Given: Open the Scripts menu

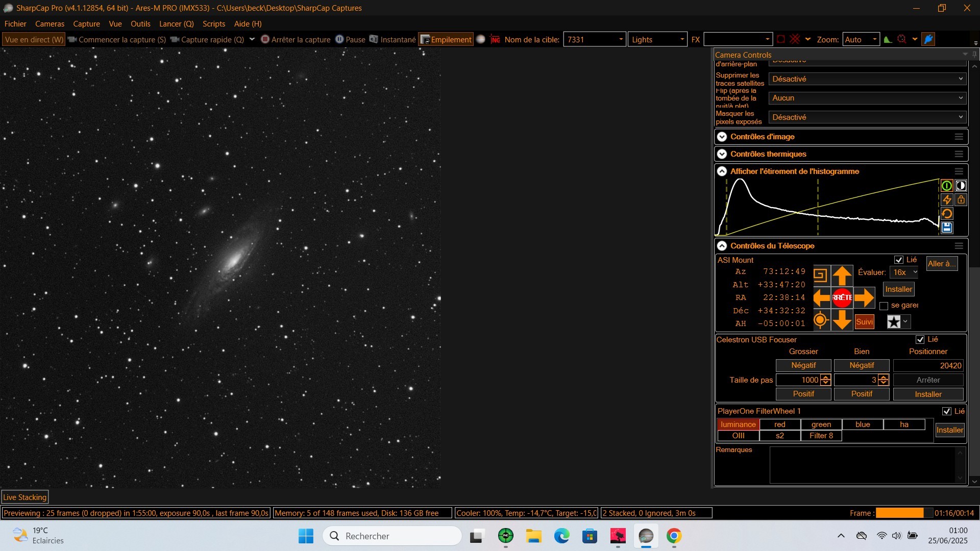Looking at the screenshot, I should click(x=214, y=24).
